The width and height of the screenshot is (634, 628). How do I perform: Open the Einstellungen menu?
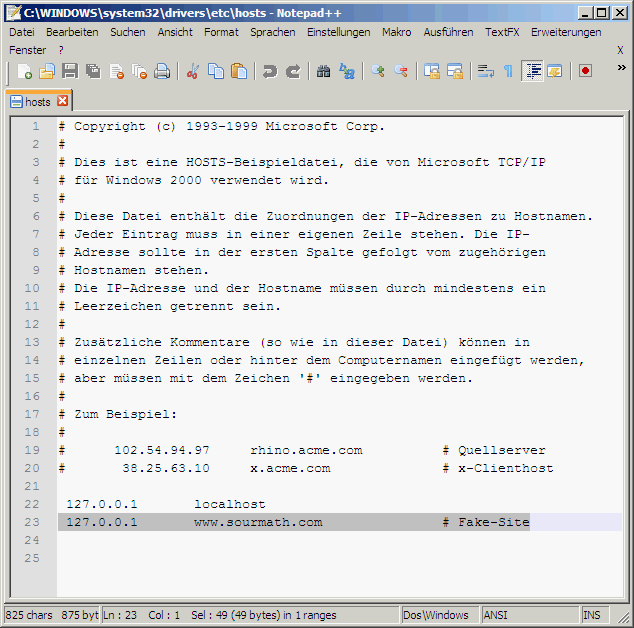click(338, 32)
